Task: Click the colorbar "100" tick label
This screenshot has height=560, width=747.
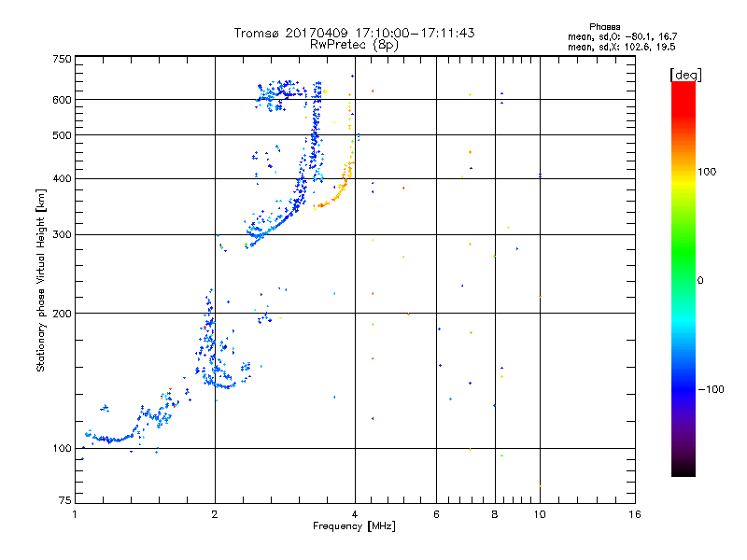Action: tap(707, 172)
